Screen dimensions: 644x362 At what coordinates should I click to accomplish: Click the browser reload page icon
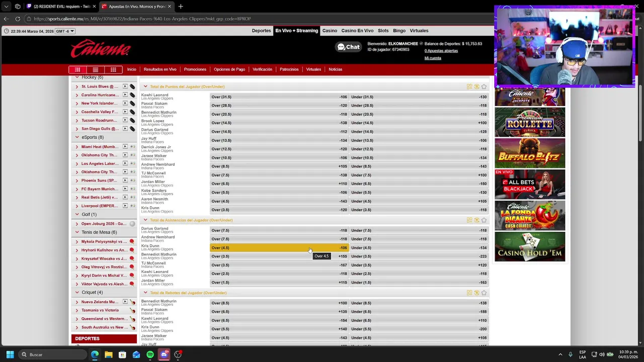(18, 19)
